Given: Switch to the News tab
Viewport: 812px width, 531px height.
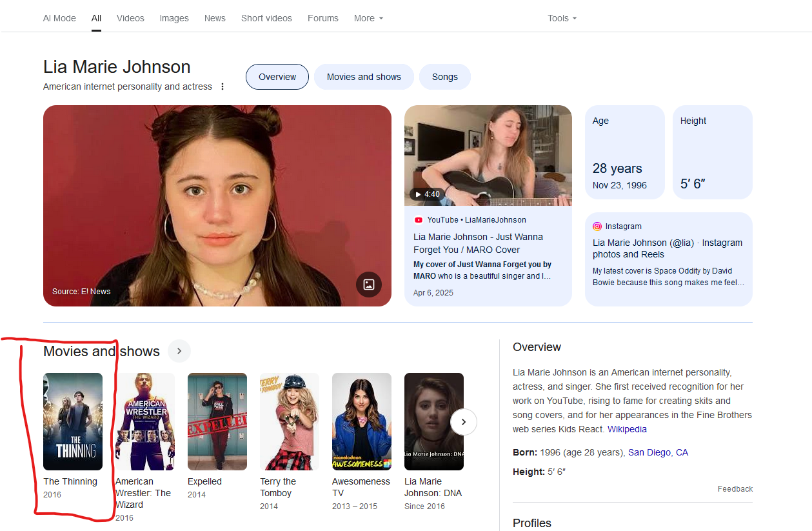Looking at the screenshot, I should click(x=215, y=18).
